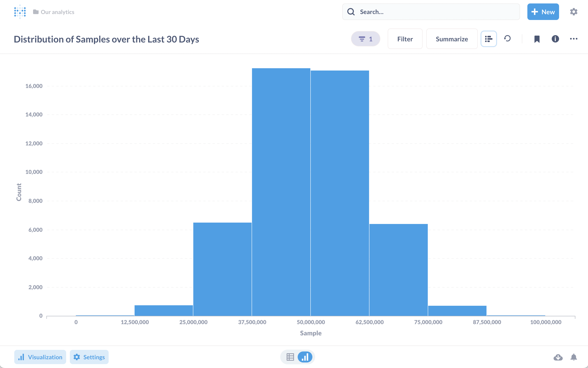Click the alert bell icon
588x368 pixels.
coord(574,357)
